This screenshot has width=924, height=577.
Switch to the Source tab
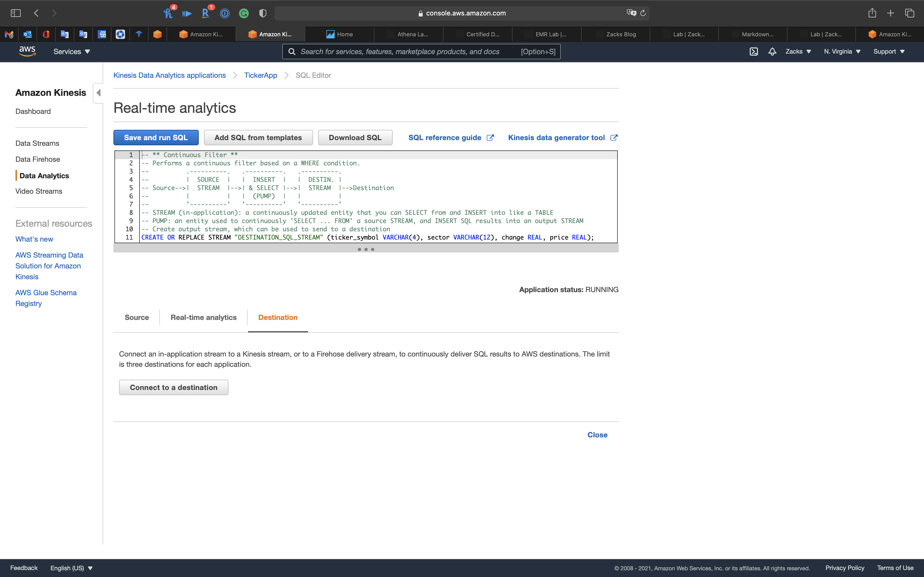point(137,318)
